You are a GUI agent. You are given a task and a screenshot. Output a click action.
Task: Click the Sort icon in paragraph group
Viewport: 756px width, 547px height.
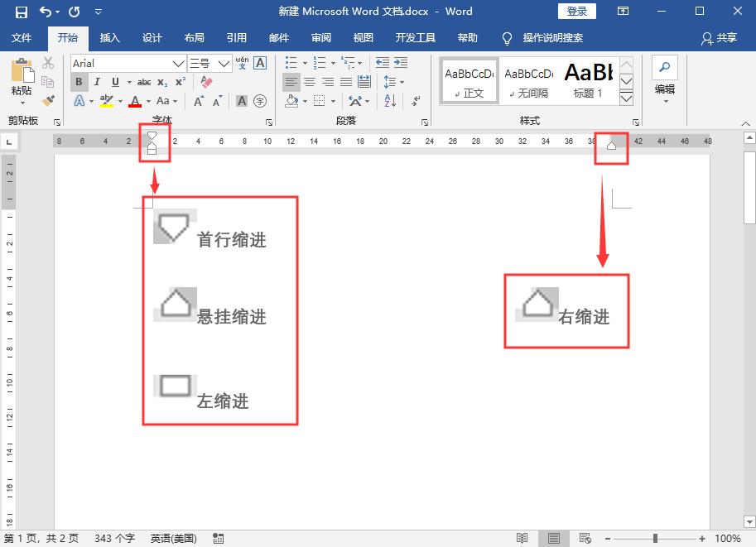pos(389,100)
